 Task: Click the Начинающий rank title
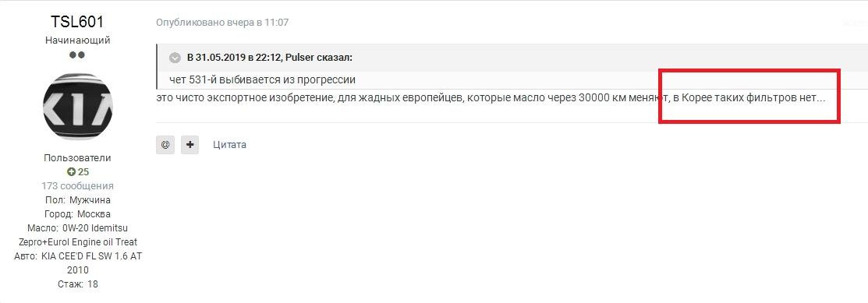(x=77, y=41)
